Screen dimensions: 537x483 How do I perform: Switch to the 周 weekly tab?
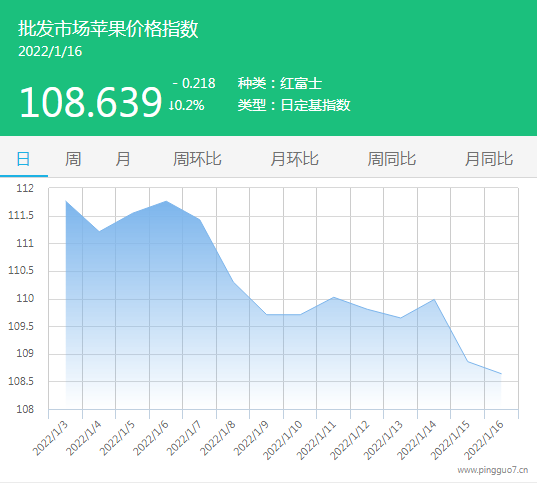pyautogui.click(x=73, y=159)
